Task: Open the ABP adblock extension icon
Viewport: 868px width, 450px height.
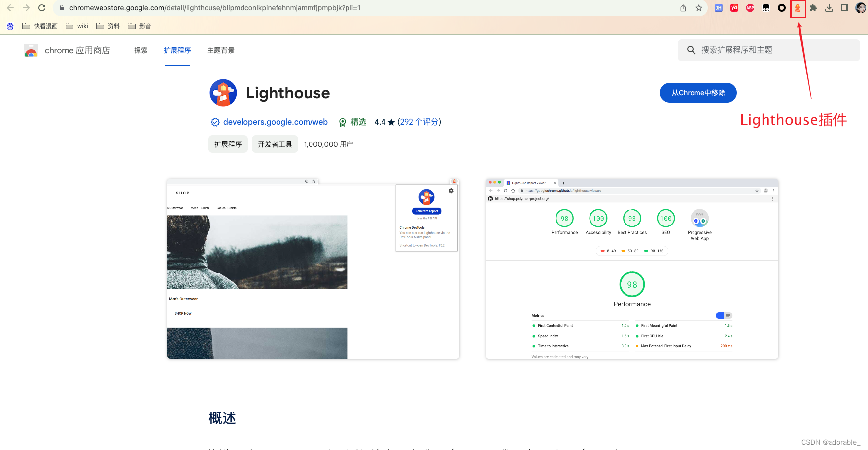Action: [x=750, y=8]
